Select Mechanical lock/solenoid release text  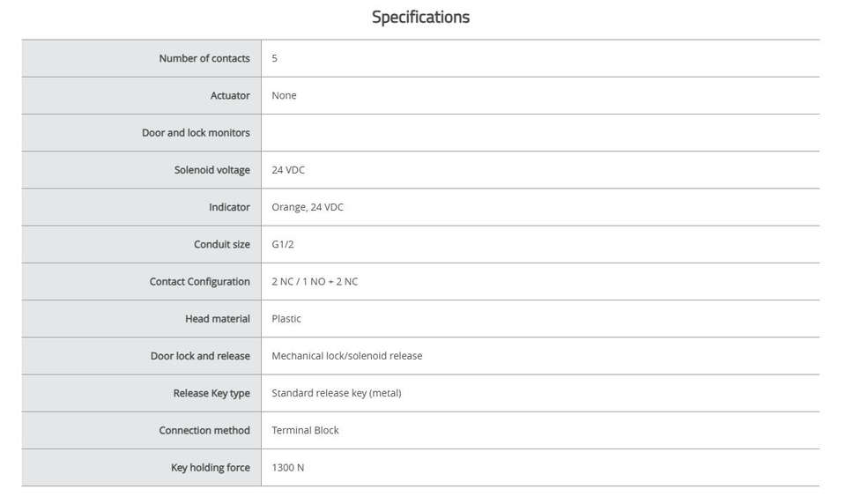pyautogui.click(x=347, y=356)
